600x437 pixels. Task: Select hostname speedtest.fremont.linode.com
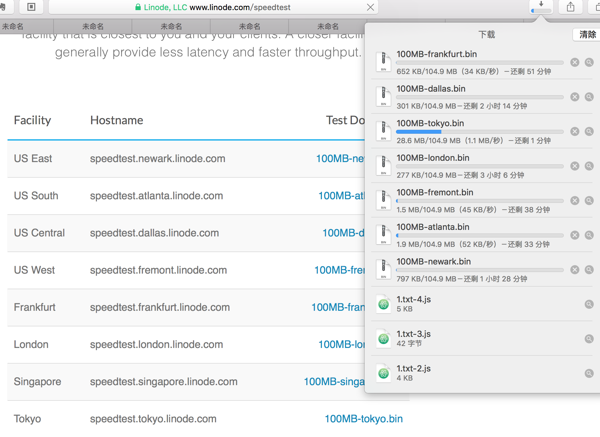(158, 270)
